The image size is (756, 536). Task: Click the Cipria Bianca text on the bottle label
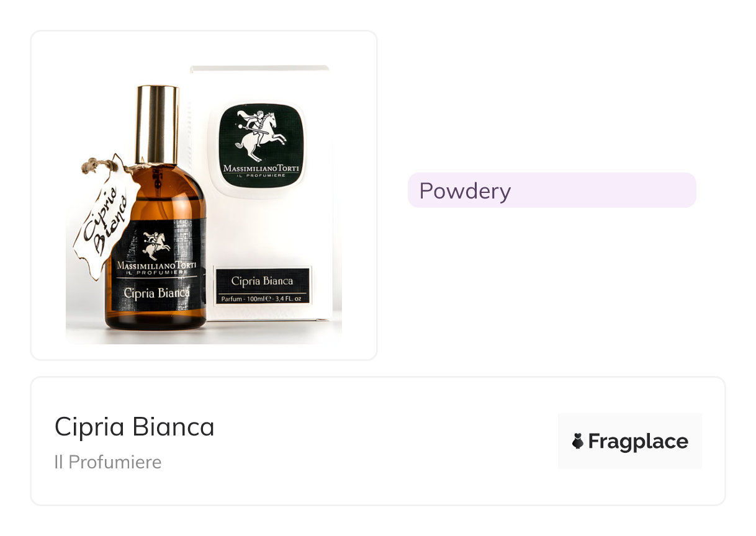(156, 292)
